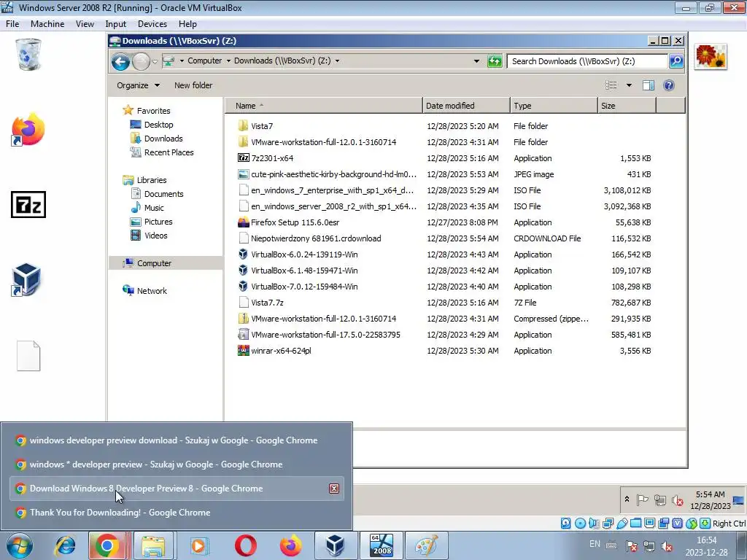Screen dimensions: 747x560
Task: Open the VirtualBox Help menu
Action: (x=187, y=24)
